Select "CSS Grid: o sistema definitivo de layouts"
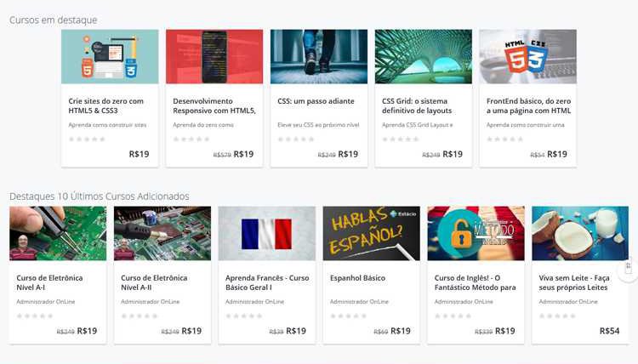Image resolution: width=638 pixels, height=364 pixels. coord(417,105)
